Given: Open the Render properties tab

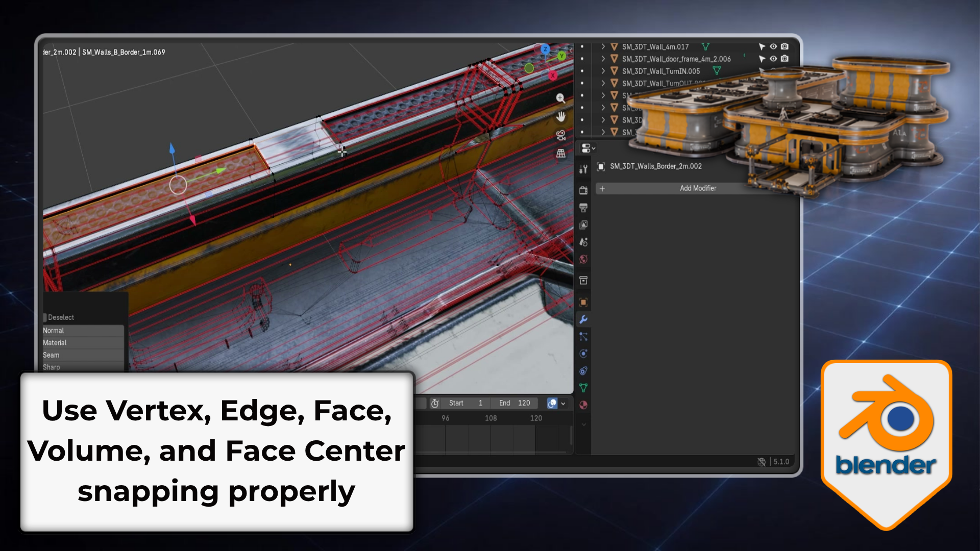Looking at the screenshot, I should pyautogui.click(x=583, y=190).
